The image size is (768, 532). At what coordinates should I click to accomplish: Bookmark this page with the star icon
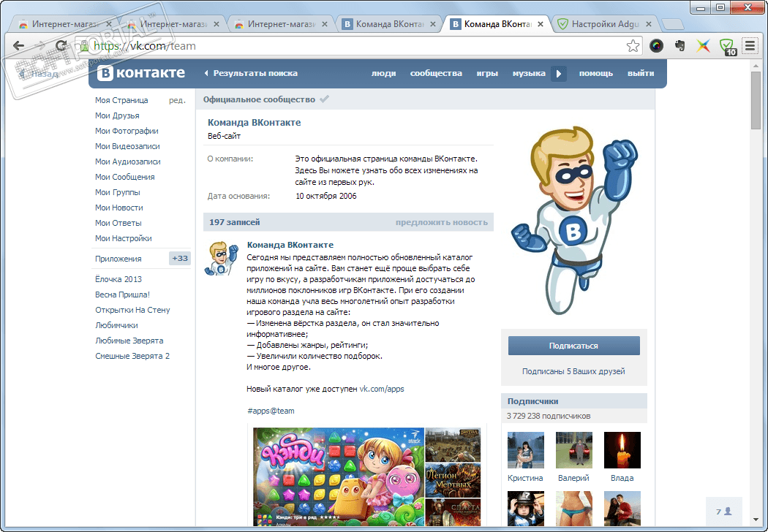(633, 46)
